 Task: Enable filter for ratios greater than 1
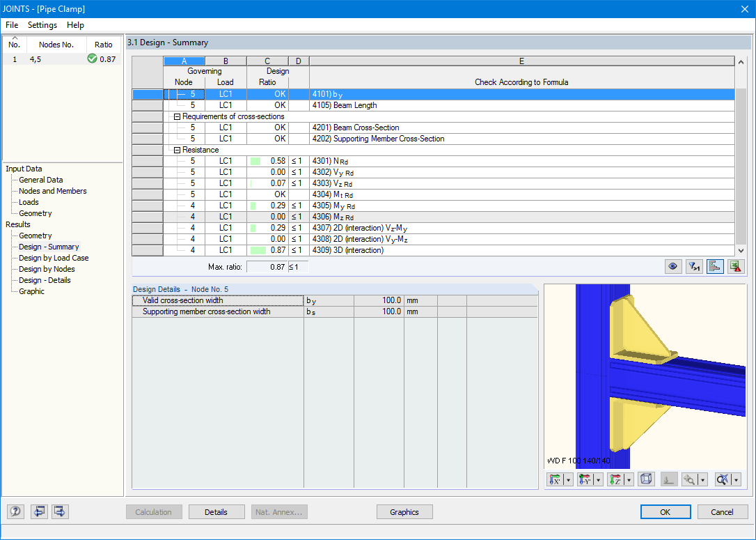tap(694, 266)
